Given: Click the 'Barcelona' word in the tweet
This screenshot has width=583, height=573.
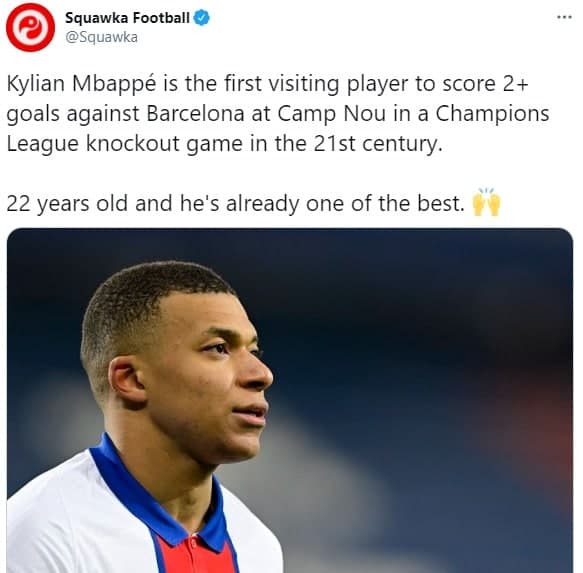Looking at the screenshot, I should pyautogui.click(x=195, y=113).
